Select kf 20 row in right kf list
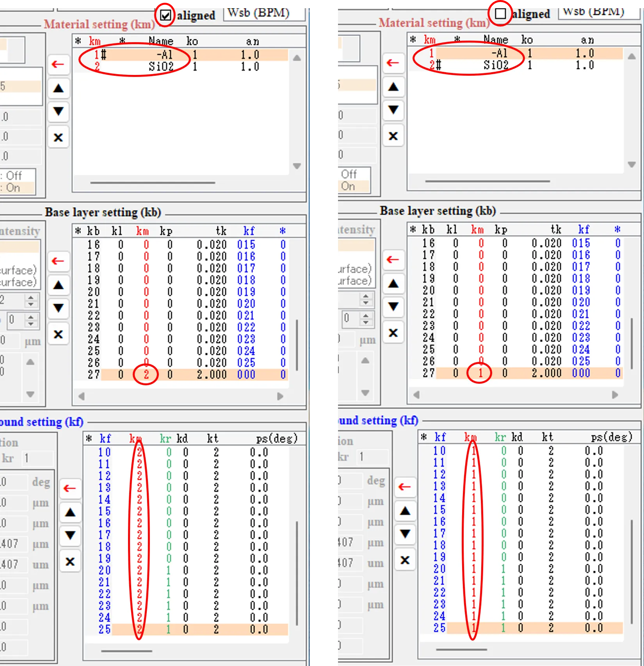Image resolution: width=644 pixels, height=666 pixels. click(522, 569)
